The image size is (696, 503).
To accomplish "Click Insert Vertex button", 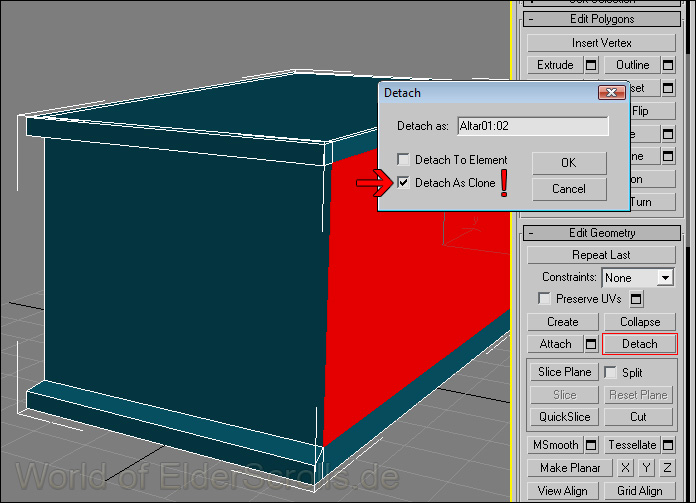I will tap(601, 43).
